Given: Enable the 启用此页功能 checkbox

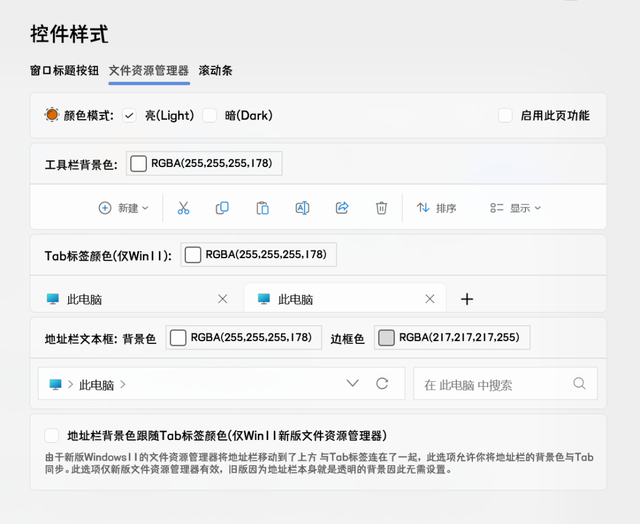Looking at the screenshot, I should (x=505, y=115).
